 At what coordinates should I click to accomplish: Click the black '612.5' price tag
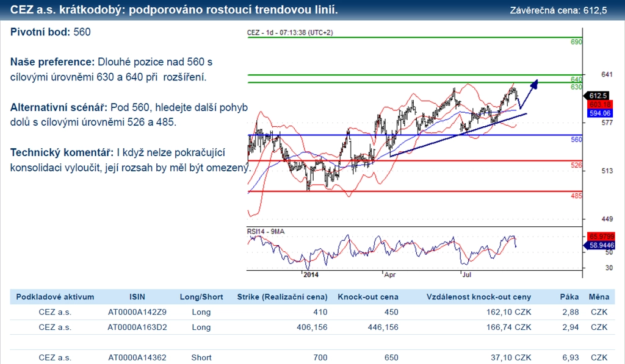[x=597, y=96]
